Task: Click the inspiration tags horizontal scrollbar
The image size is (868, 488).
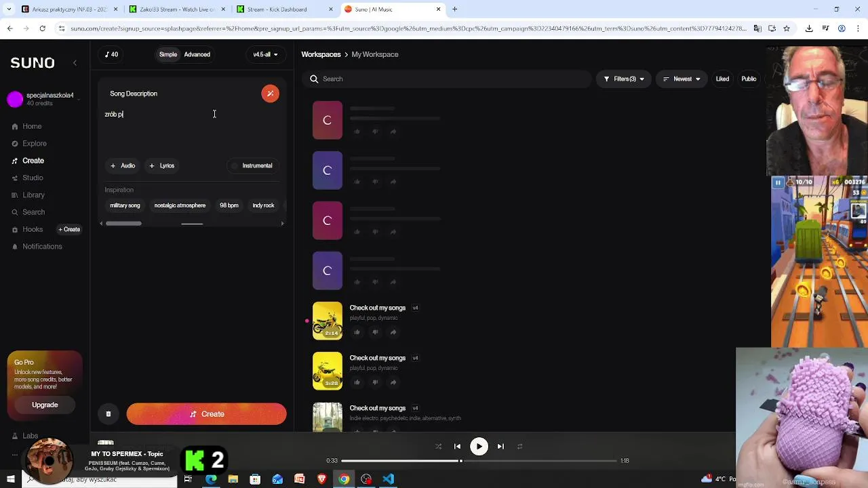Action: tap(123, 223)
